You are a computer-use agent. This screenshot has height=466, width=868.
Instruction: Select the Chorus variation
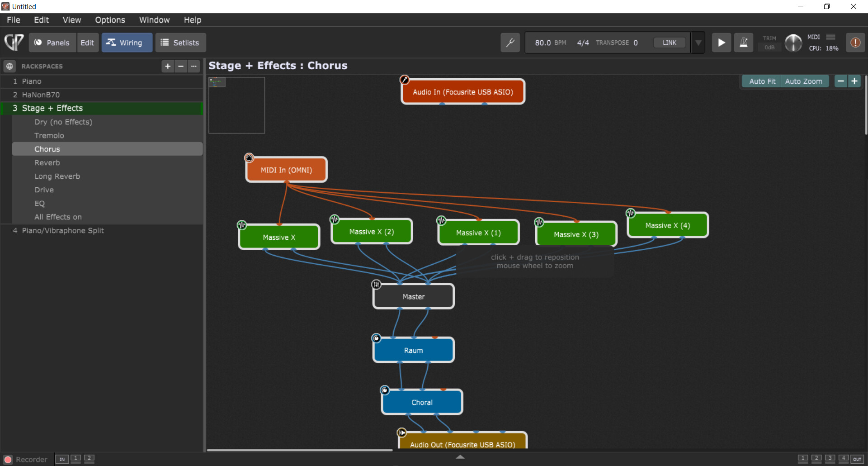(107, 149)
